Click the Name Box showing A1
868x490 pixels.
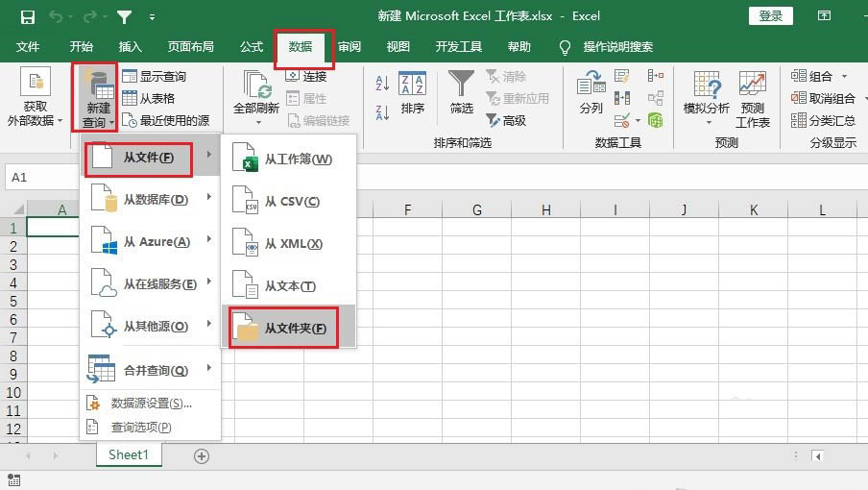click(38, 178)
